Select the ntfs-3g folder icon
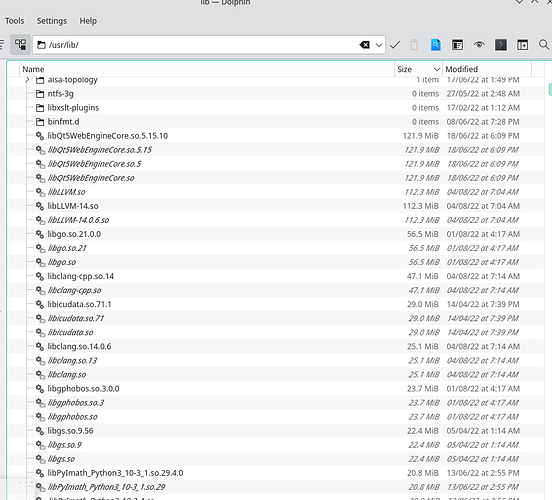The height and width of the screenshot is (500, 552). tap(40, 94)
